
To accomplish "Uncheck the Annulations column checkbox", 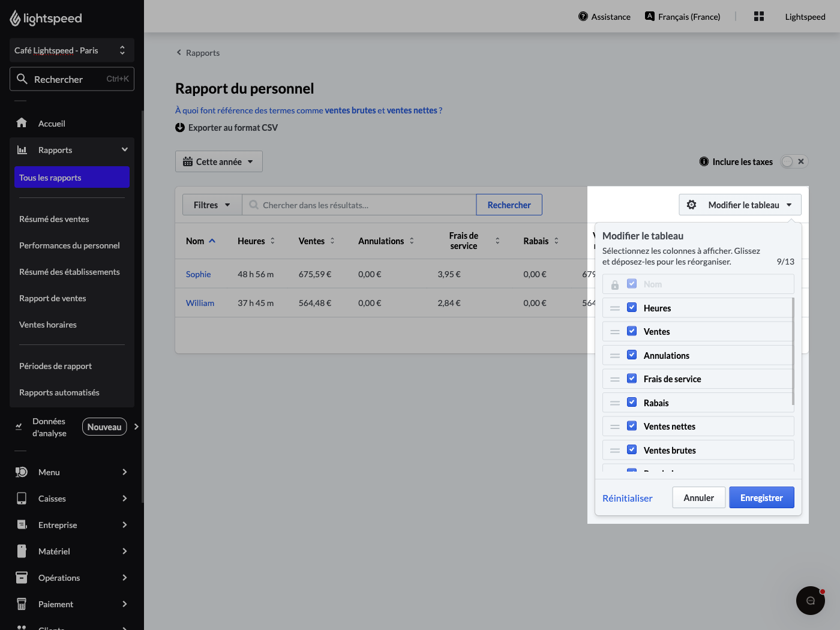I will point(632,355).
